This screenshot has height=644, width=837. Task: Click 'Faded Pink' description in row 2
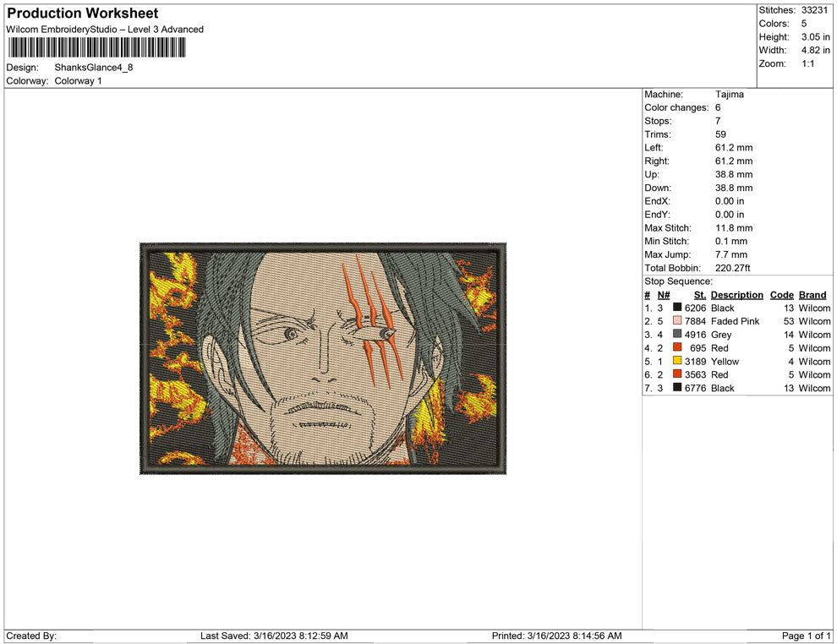point(735,320)
